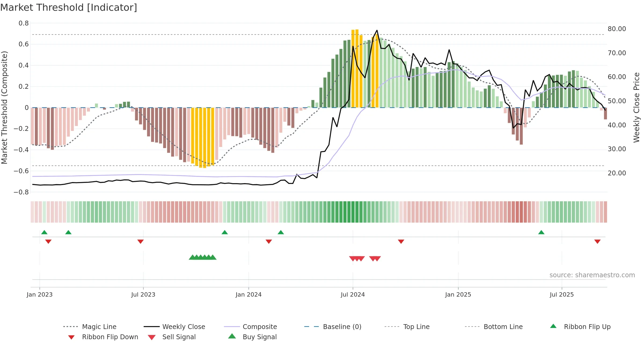
Task: Click the Ribbon Flip Down marker near late June 2023
Action: tap(140, 242)
